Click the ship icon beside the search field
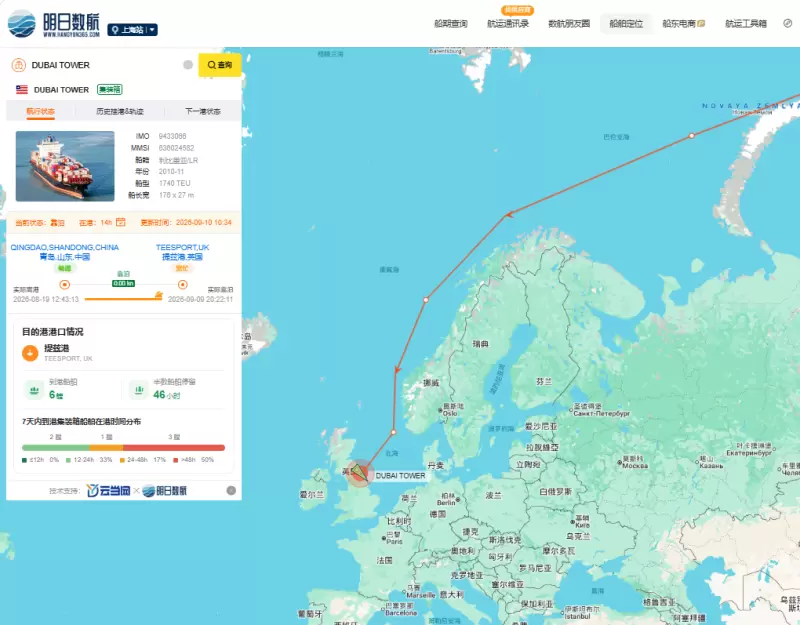Viewport: 800px width, 625px height. click(x=19, y=65)
